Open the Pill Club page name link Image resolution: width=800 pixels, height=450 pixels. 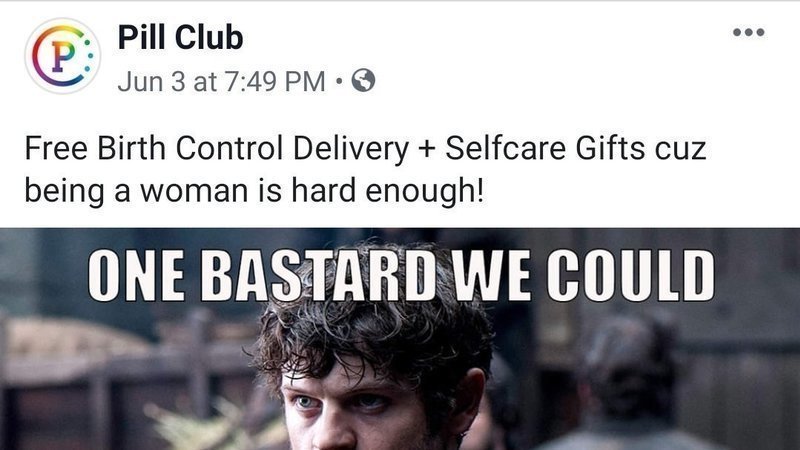(x=180, y=37)
